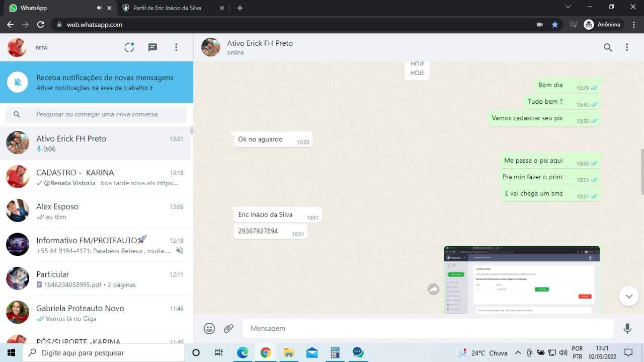This screenshot has height=362, width=644.
Task: Open the Edge browser from taskbar
Action: [243, 352]
